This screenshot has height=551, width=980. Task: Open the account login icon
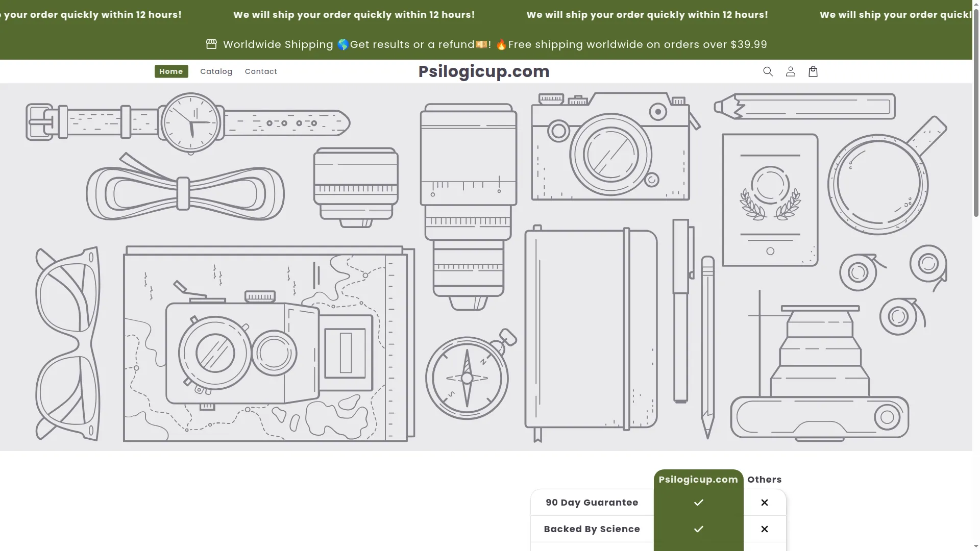790,71
